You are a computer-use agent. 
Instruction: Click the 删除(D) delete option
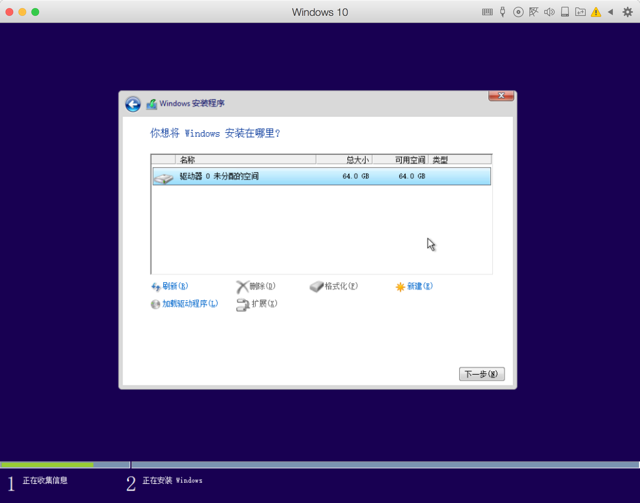pos(262,286)
